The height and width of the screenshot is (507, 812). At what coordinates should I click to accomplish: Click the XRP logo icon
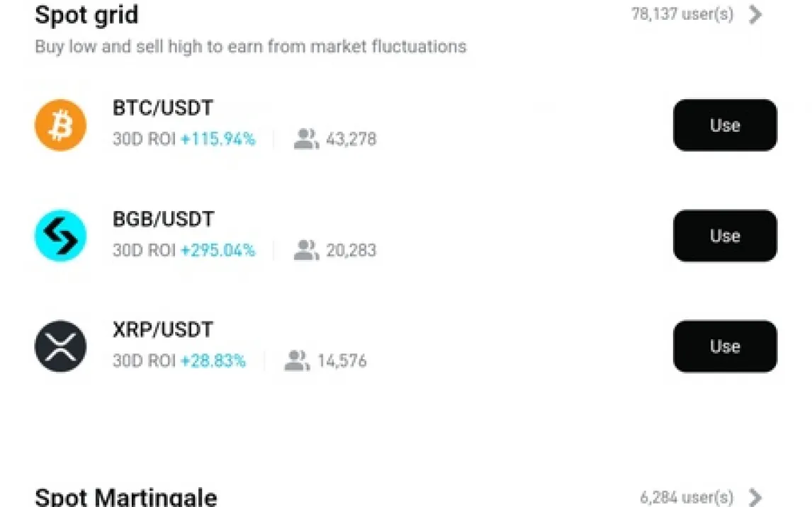pyautogui.click(x=61, y=346)
